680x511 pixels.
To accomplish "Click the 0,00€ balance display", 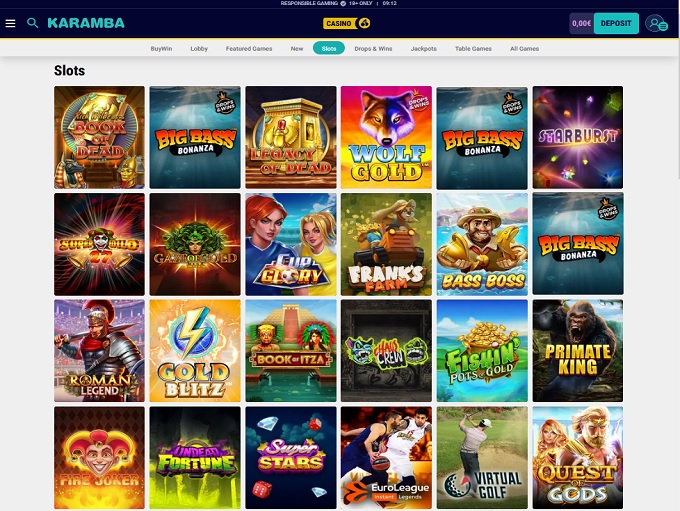I will (x=581, y=23).
